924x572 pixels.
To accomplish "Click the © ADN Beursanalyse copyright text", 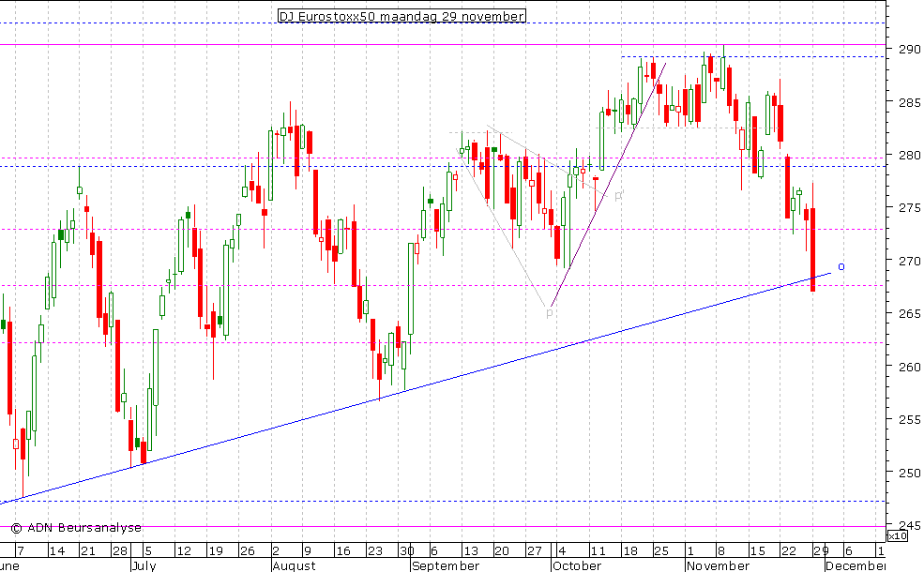I will coord(76,528).
